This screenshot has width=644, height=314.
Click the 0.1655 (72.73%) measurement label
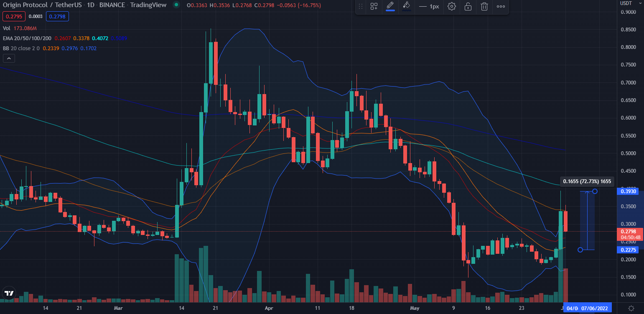tap(587, 181)
